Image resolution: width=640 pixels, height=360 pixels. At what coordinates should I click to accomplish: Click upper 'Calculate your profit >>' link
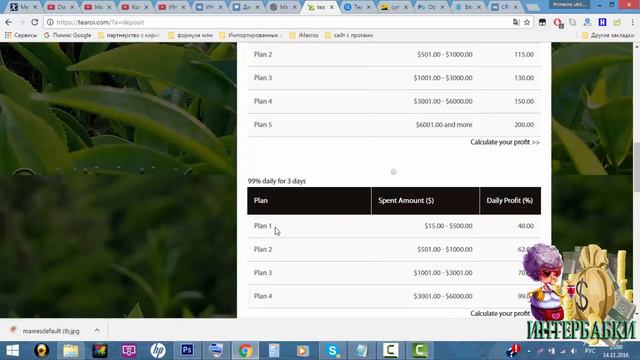pos(505,142)
